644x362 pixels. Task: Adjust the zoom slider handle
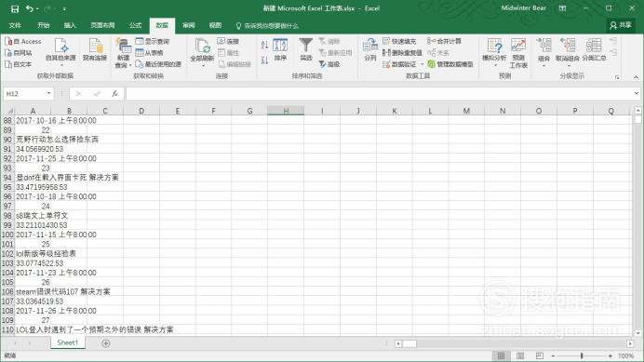click(582, 355)
